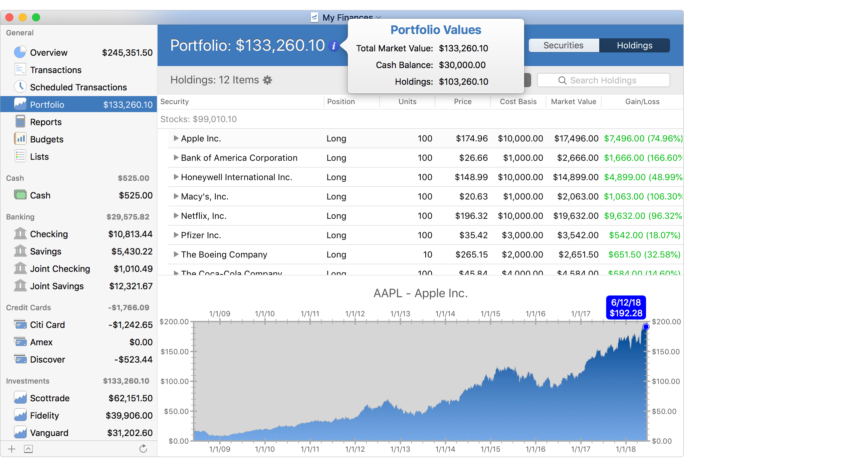Viewport: 868px width, 467px height.
Task: Click the Market Value column header
Action: (x=573, y=101)
